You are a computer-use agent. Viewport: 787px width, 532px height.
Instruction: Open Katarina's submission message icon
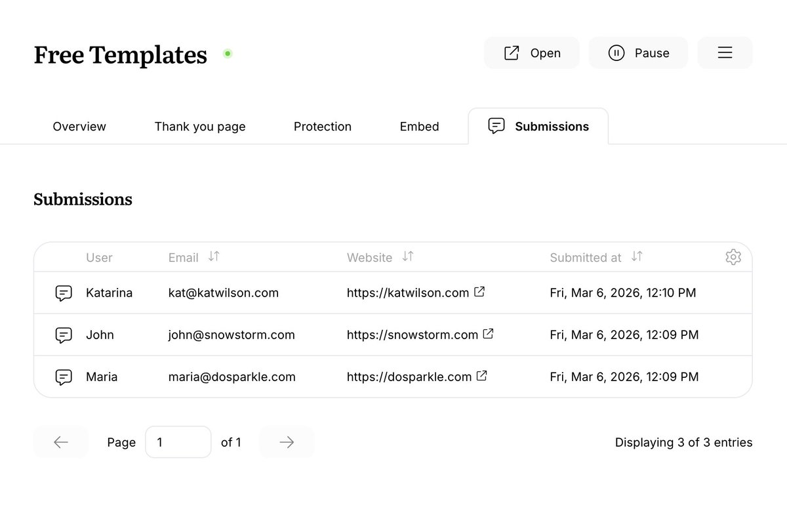coord(64,293)
